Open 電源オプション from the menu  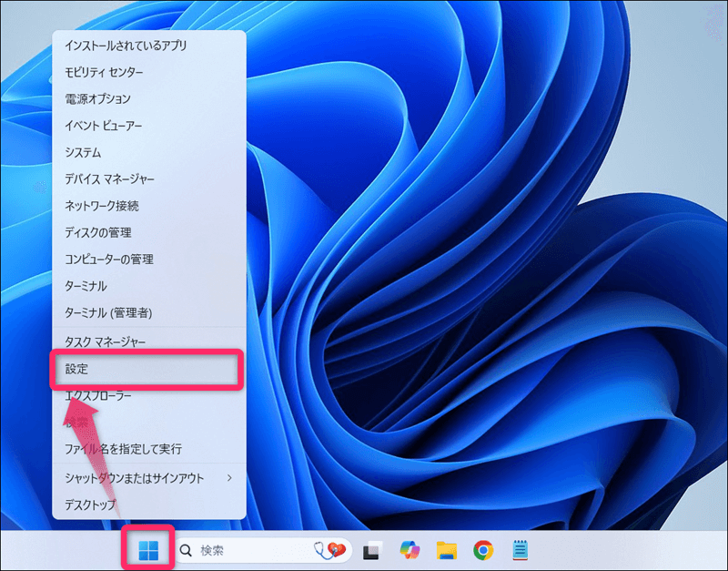pos(97,98)
